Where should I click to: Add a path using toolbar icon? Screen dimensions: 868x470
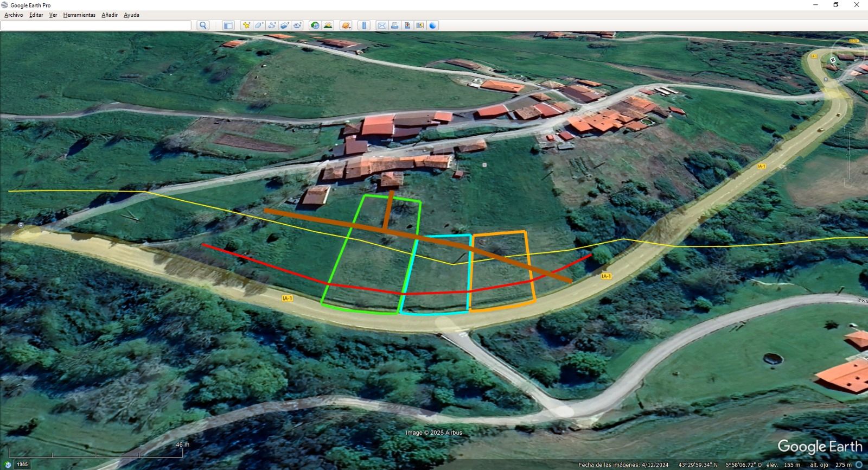(272, 26)
